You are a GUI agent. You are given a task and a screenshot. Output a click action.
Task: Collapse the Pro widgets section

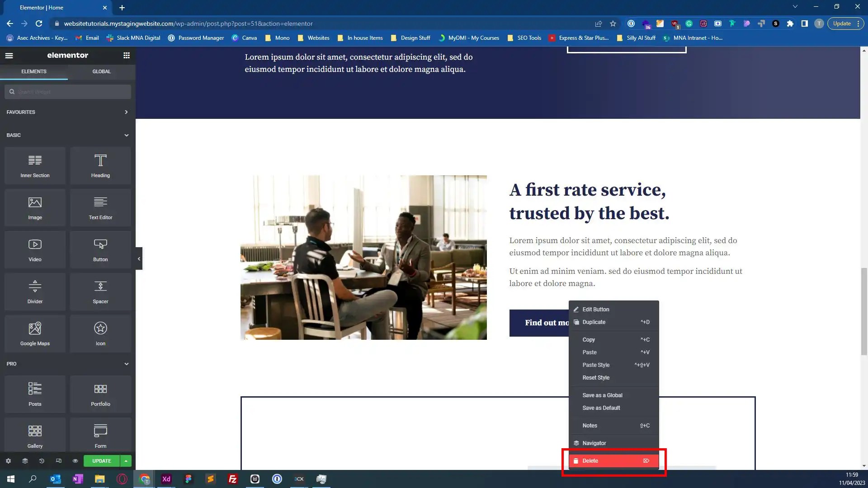126,364
